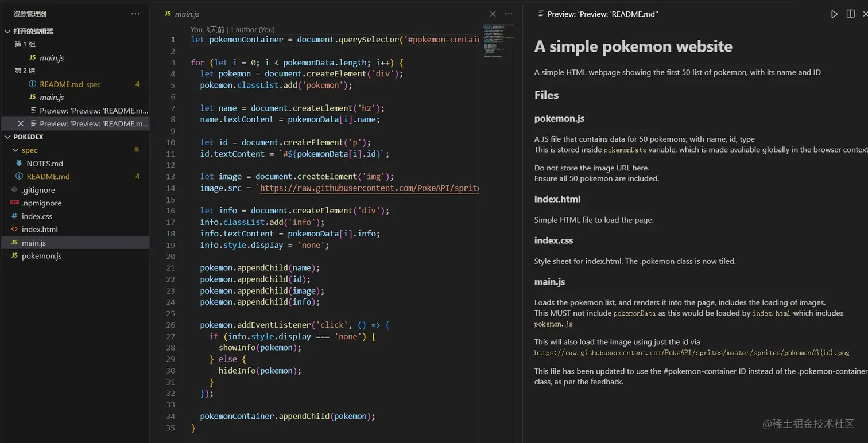Click the JS icon next to pokemon.js
Image resolution: width=868 pixels, height=443 pixels.
point(15,256)
